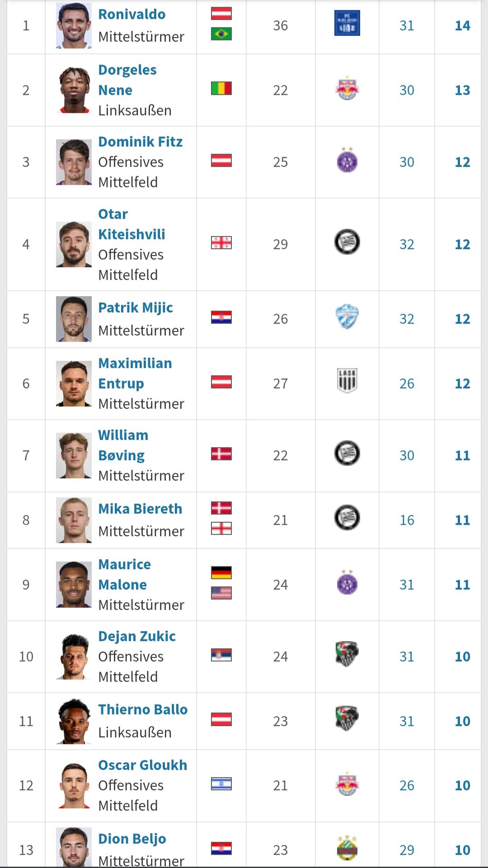Open Austria Wien crest beside Dominik Fitz
This screenshot has height=868, width=488.
coord(347,160)
